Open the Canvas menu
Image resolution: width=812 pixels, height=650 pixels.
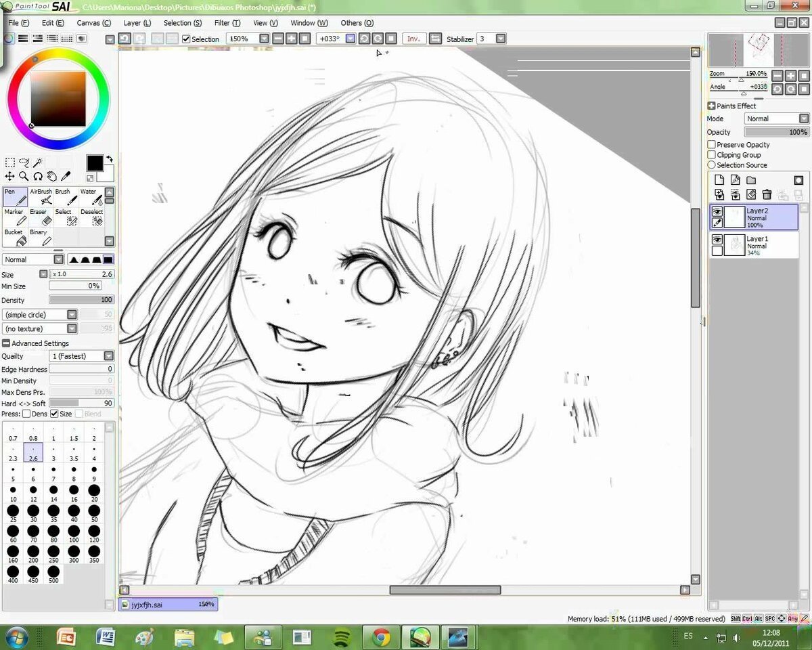click(x=93, y=23)
